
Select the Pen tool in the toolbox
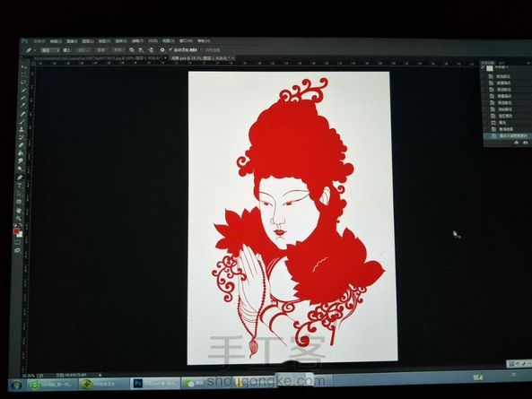coord(20,178)
